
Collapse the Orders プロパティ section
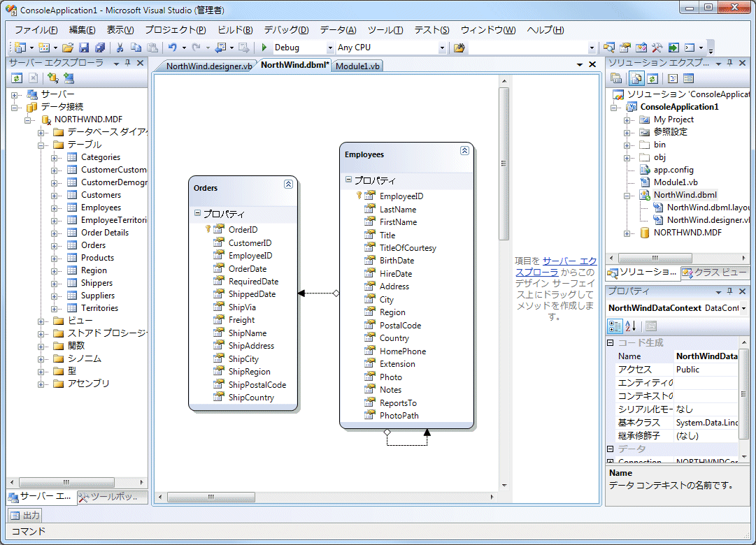point(197,212)
